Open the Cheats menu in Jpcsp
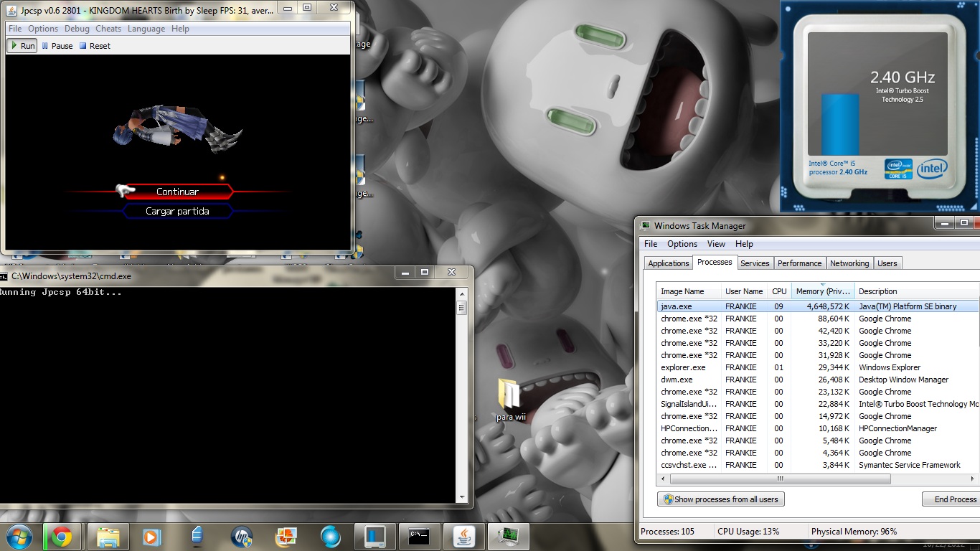Screen dimensions: 980x551 coord(108,29)
